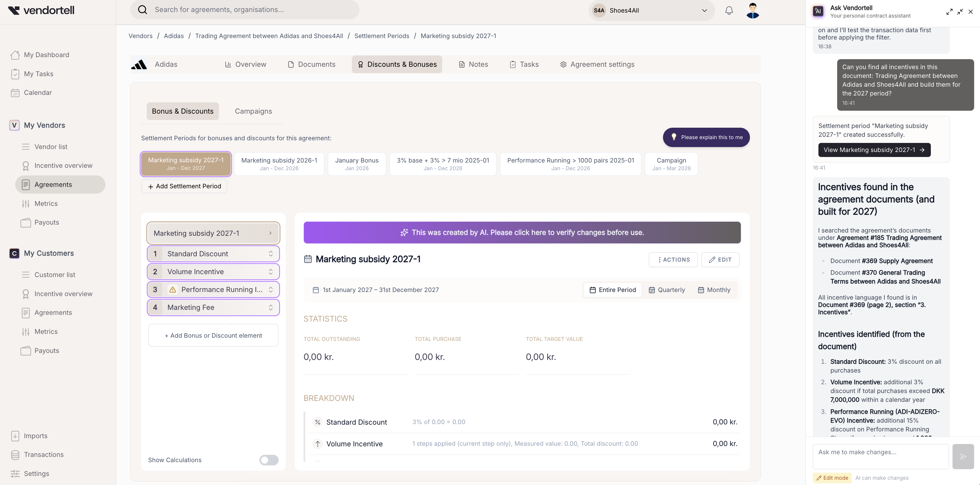Click the Ask me to make changes field
Image resolution: width=980 pixels, height=485 pixels.
[880, 456]
